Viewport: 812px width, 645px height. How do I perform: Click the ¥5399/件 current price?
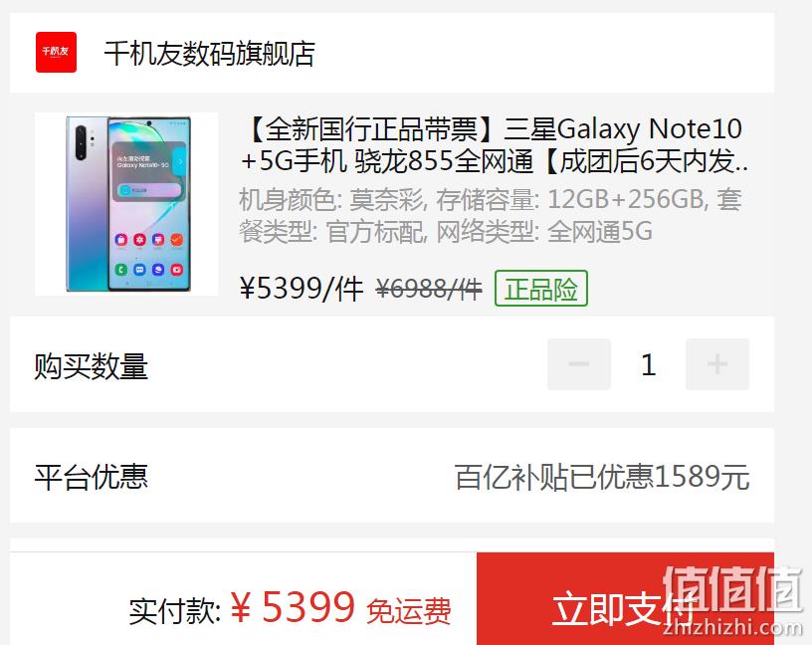pyautogui.click(x=301, y=289)
